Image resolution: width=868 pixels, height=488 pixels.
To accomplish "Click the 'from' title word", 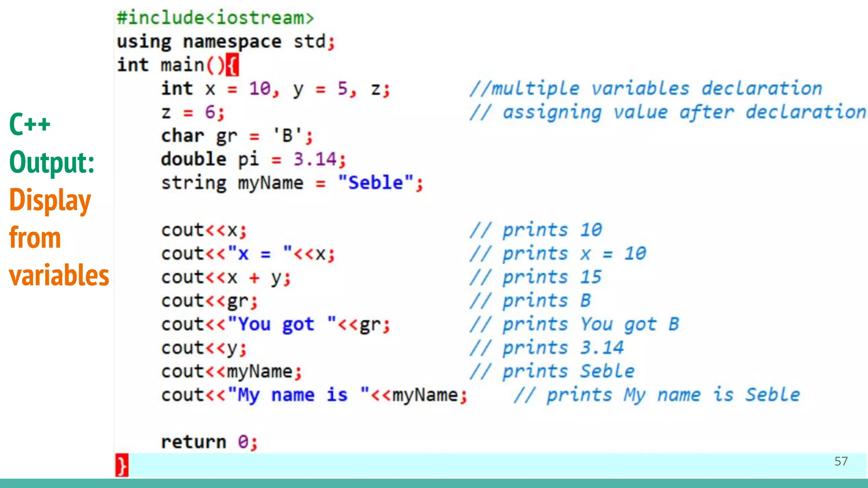I will click(35, 237).
